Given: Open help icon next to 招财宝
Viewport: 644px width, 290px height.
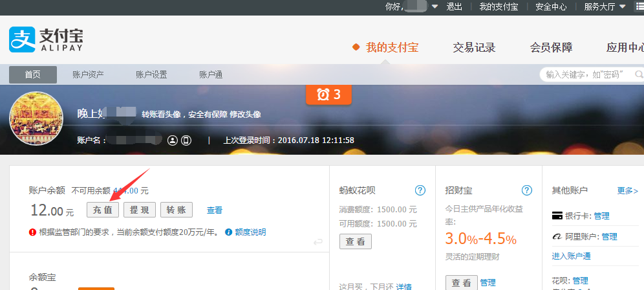Looking at the screenshot, I should pos(526,190).
